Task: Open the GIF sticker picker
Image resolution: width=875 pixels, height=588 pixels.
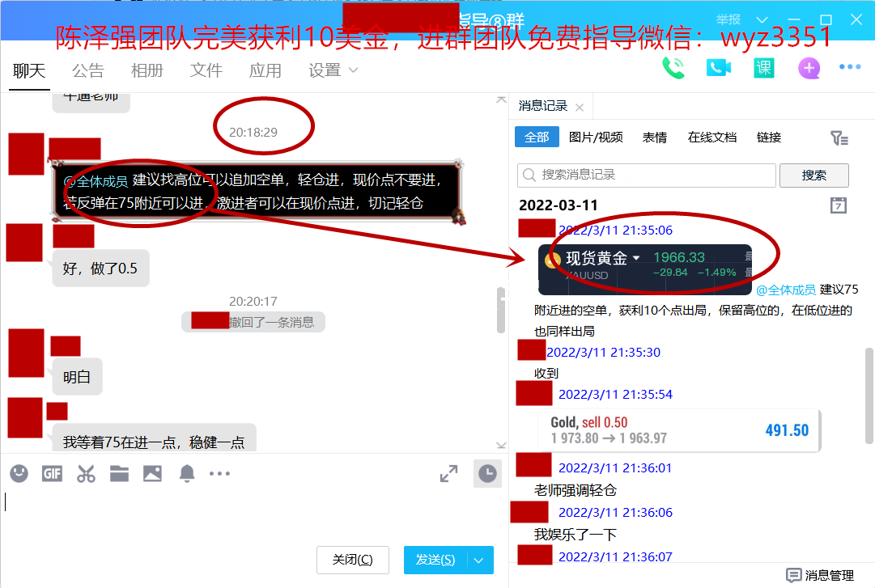Action: (52, 474)
